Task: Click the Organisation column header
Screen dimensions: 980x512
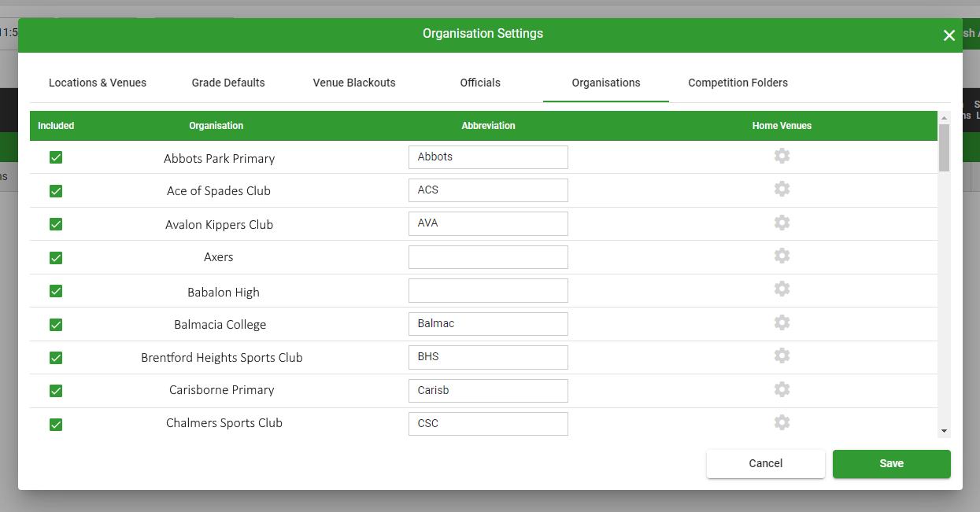Action: (x=216, y=126)
